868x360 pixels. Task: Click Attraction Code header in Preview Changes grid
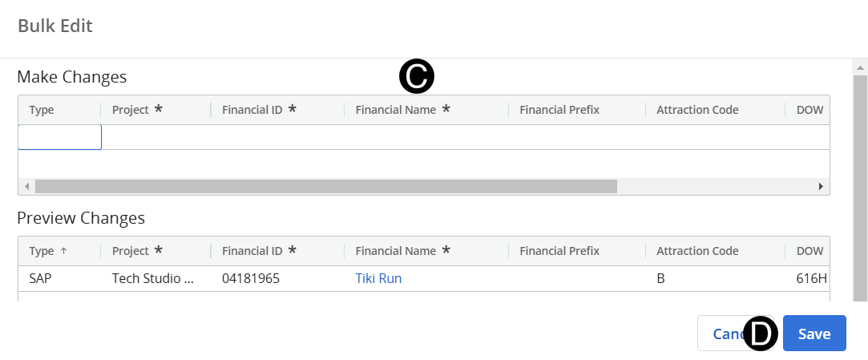(x=697, y=251)
